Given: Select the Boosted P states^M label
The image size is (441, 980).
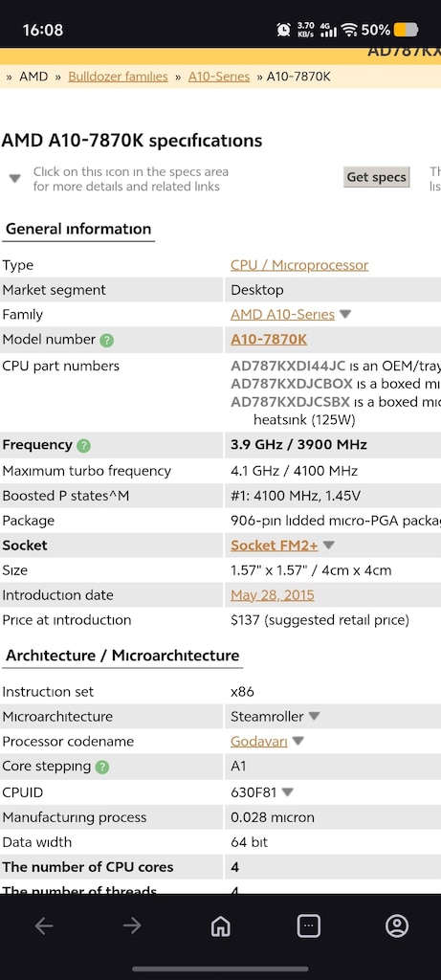Looking at the screenshot, I should [66, 496].
